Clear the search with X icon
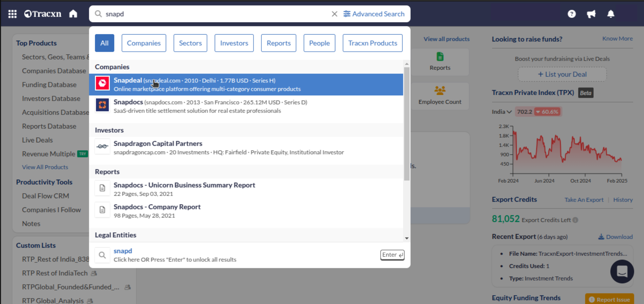Screen dimensions: 644x304 pos(334,14)
